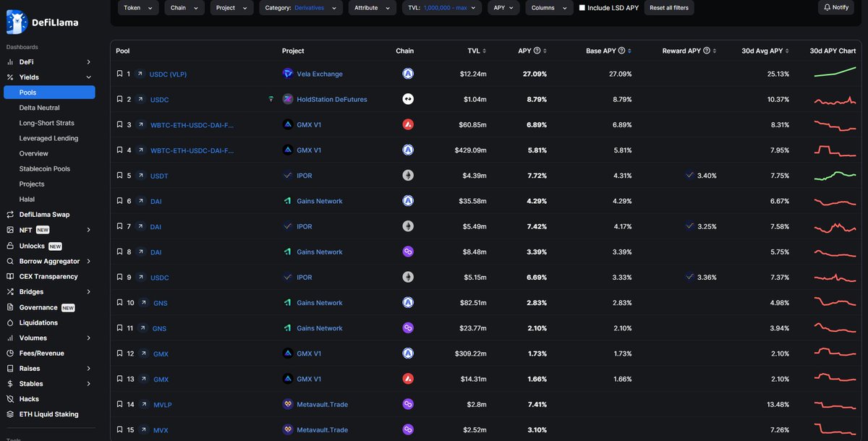This screenshot has height=441, width=868.
Task: Open external link arrow for row 14 MVLP
Action: (x=142, y=404)
